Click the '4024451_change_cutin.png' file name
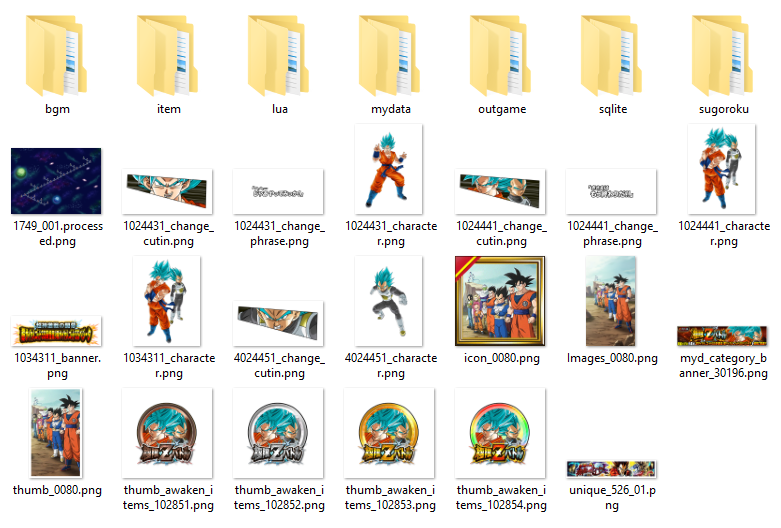Viewport: 781px width, 528px height. click(279, 366)
